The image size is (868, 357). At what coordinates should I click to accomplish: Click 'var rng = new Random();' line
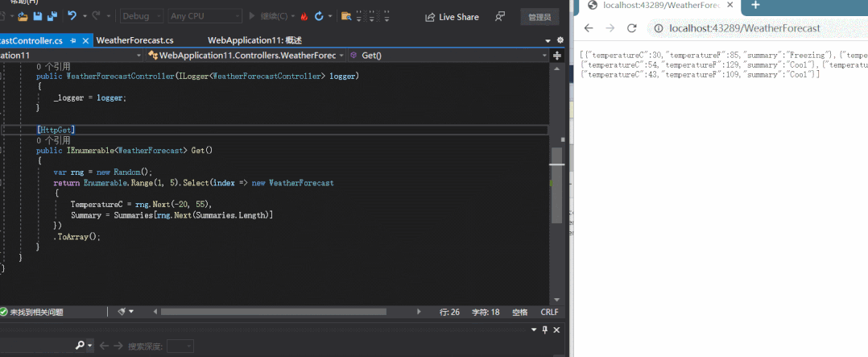(102, 172)
